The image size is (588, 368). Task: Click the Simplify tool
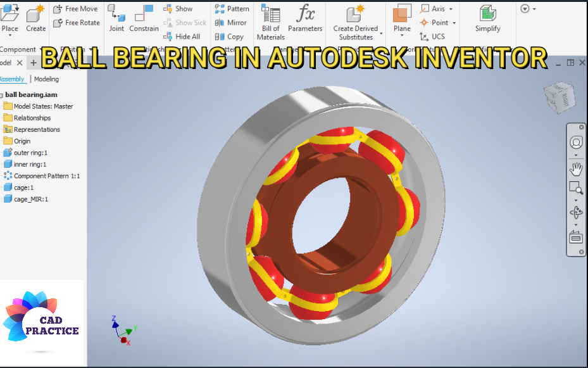coord(487,18)
